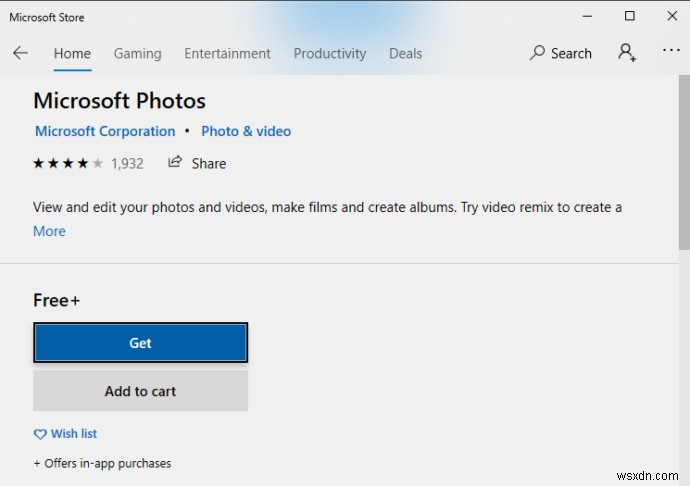
Task: Open the Gaming tab
Action: [137, 53]
